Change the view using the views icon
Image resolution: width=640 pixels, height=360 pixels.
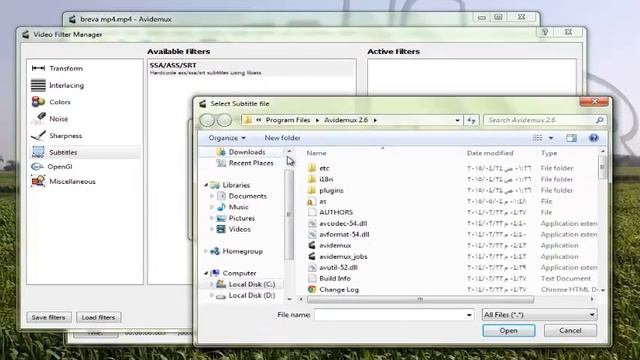[538, 138]
